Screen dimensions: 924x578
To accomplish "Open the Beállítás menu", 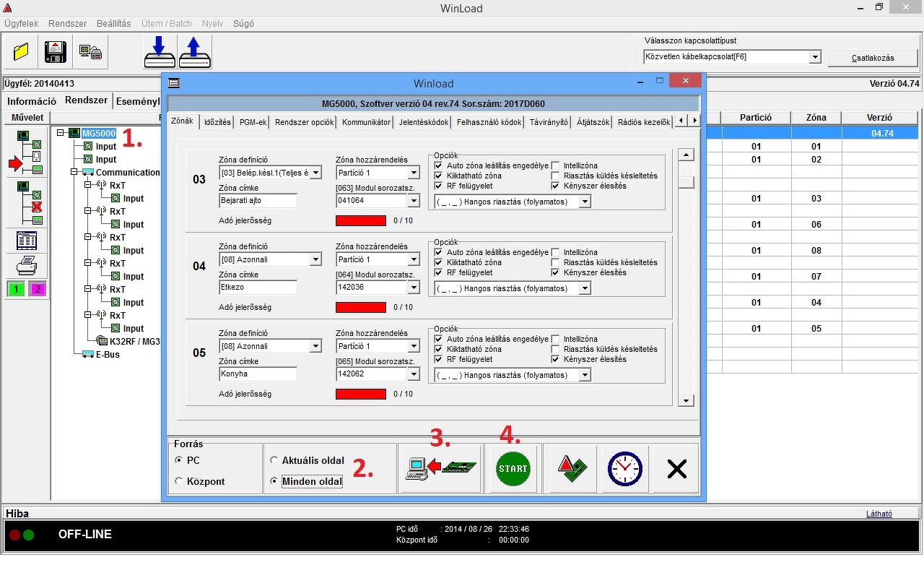I will point(114,24).
